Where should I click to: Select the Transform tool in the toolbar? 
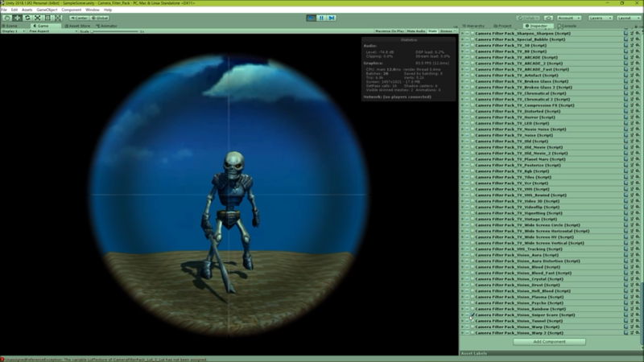point(58,18)
